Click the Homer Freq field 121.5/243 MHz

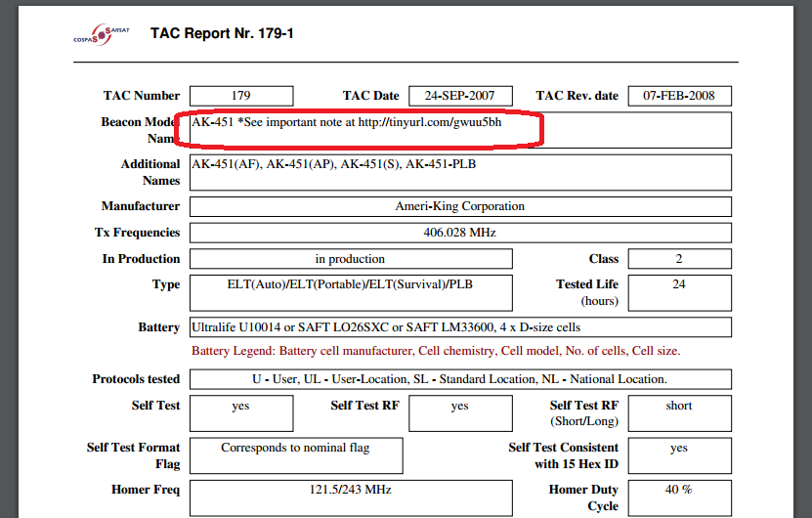(x=350, y=497)
